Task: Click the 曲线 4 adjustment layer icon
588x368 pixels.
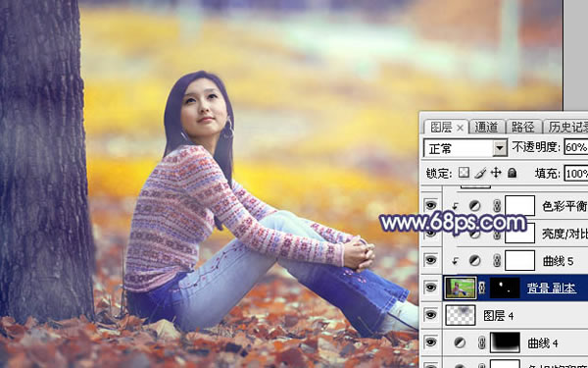Action: (x=460, y=342)
